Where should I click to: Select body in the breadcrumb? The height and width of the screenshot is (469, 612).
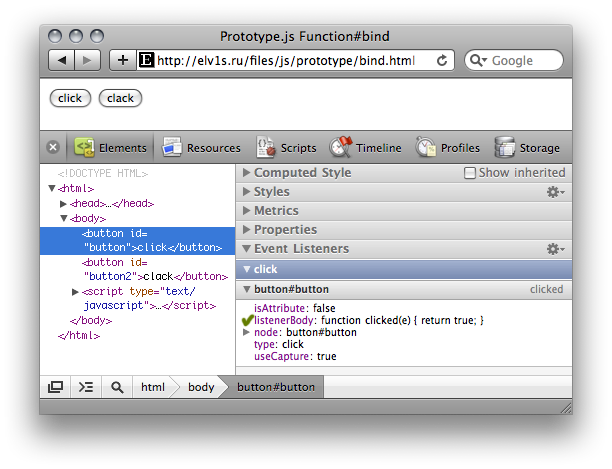coord(201,387)
